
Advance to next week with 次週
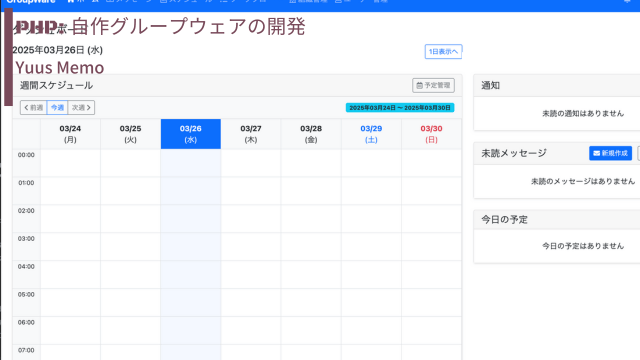81,107
